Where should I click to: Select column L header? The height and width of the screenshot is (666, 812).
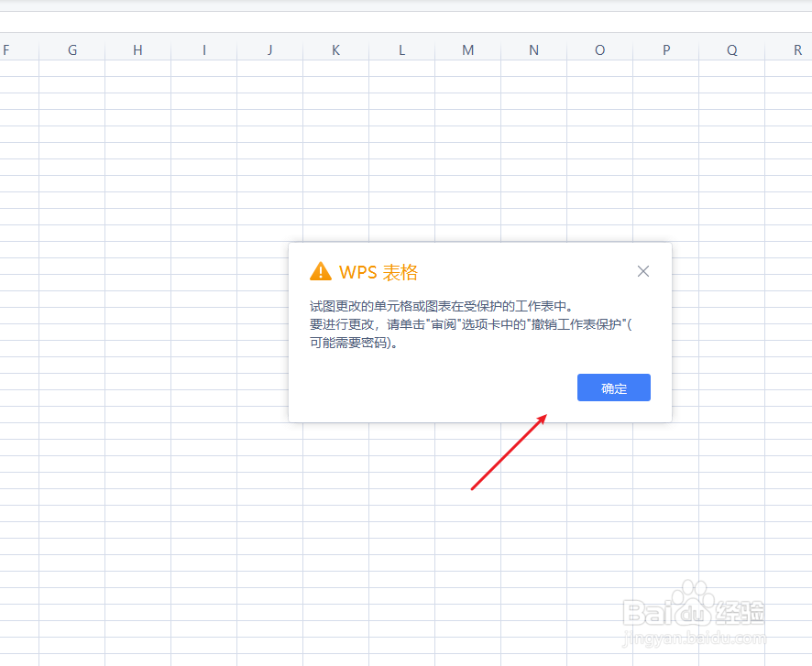[x=401, y=50]
